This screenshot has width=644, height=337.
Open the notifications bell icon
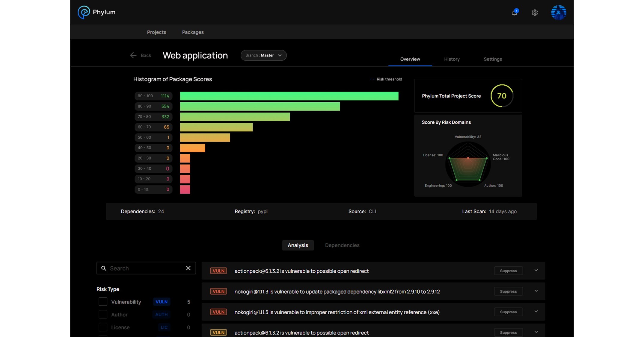pyautogui.click(x=515, y=12)
